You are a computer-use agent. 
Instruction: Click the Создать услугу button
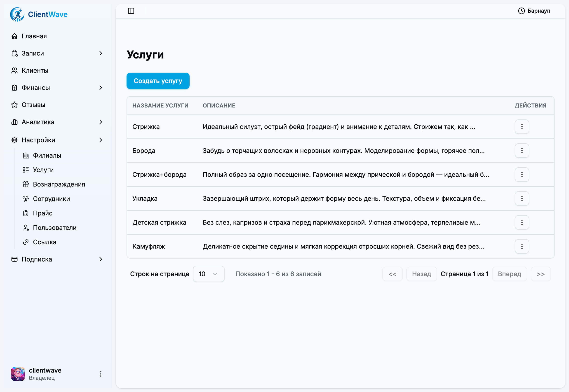coord(158,81)
